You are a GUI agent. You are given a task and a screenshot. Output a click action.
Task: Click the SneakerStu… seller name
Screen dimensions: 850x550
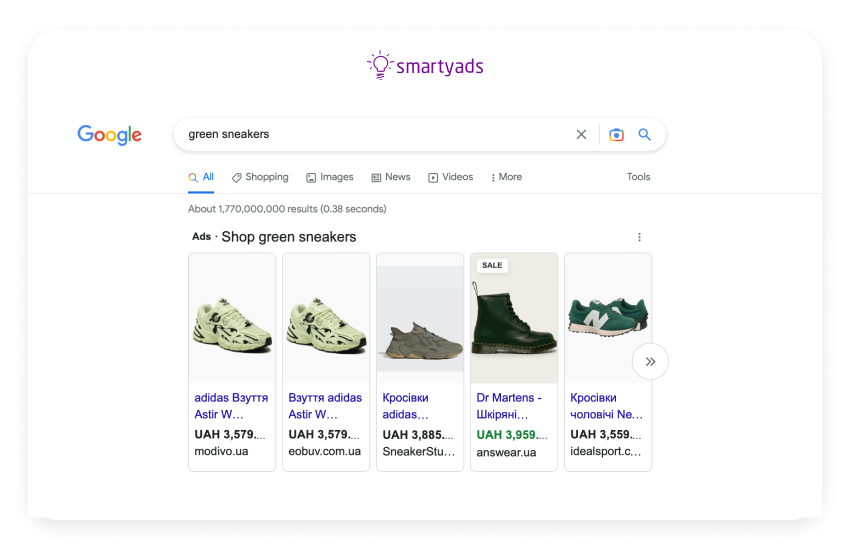[418, 452]
